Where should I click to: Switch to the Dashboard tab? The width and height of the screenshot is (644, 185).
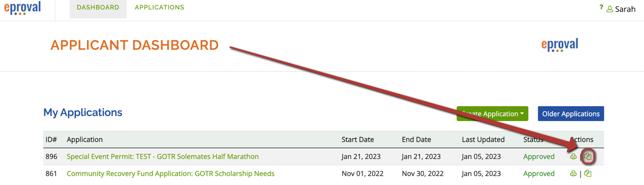pyautogui.click(x=98, y=8)
